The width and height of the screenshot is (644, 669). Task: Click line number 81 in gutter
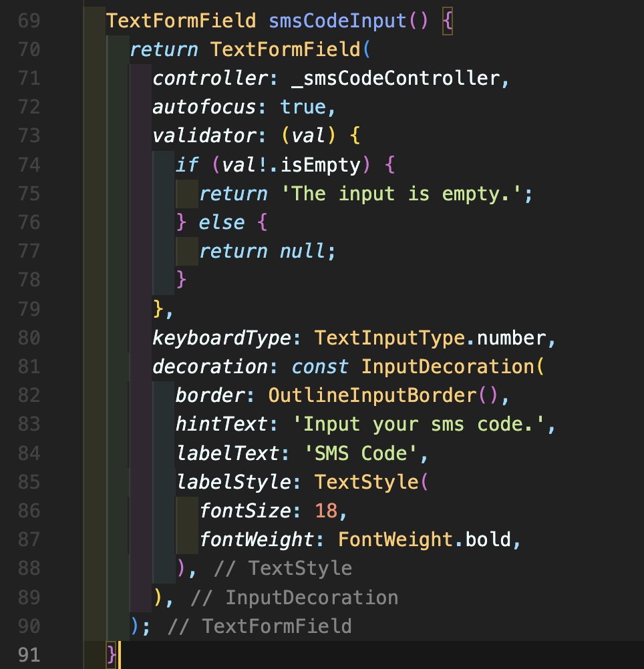(x=29, y=367)
